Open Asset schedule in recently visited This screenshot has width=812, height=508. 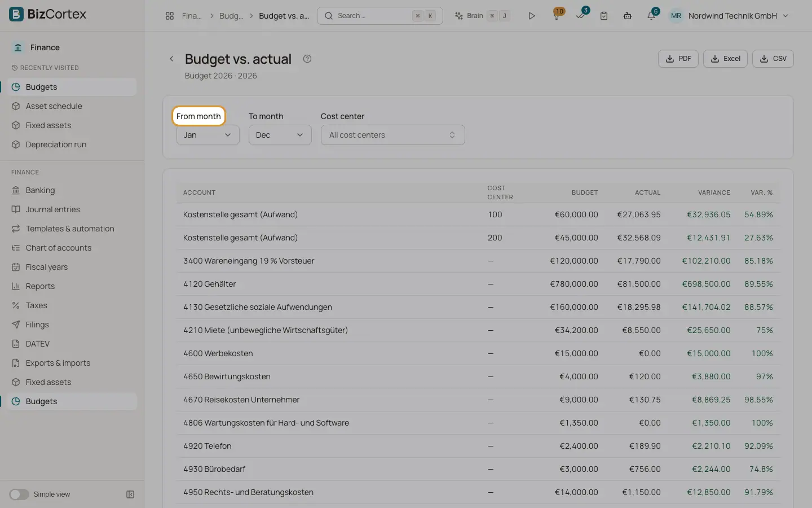72,106
